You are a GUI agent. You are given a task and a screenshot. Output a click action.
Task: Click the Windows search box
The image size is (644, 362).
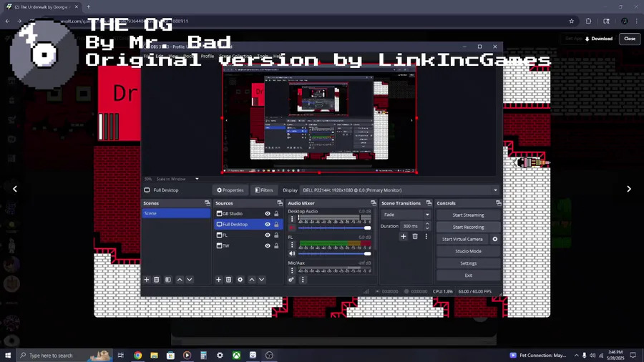(x=64, y=356)
